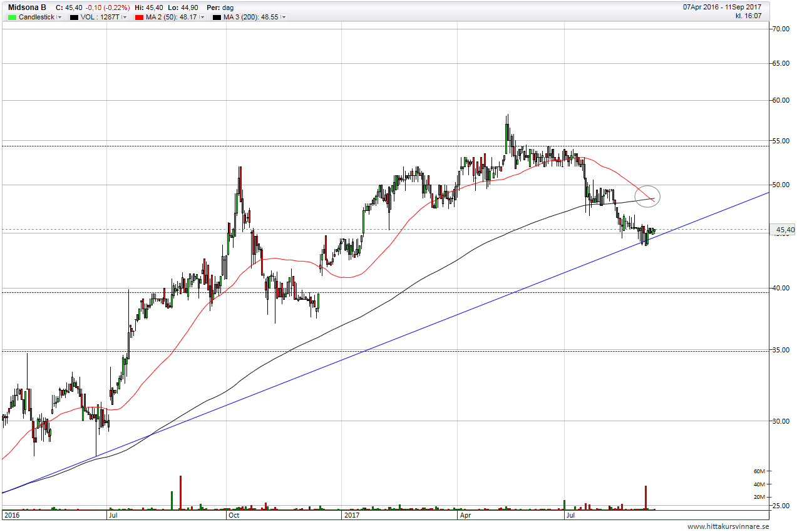Open the Candlestick chart type dropdown
The height and width of the screenshot is (532, 797).
59,17
